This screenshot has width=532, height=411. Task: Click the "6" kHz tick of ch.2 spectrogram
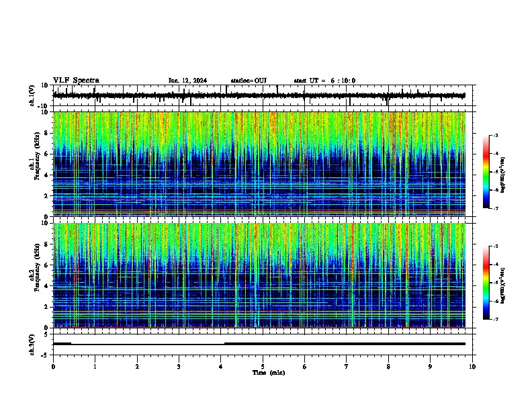(47, 265)
